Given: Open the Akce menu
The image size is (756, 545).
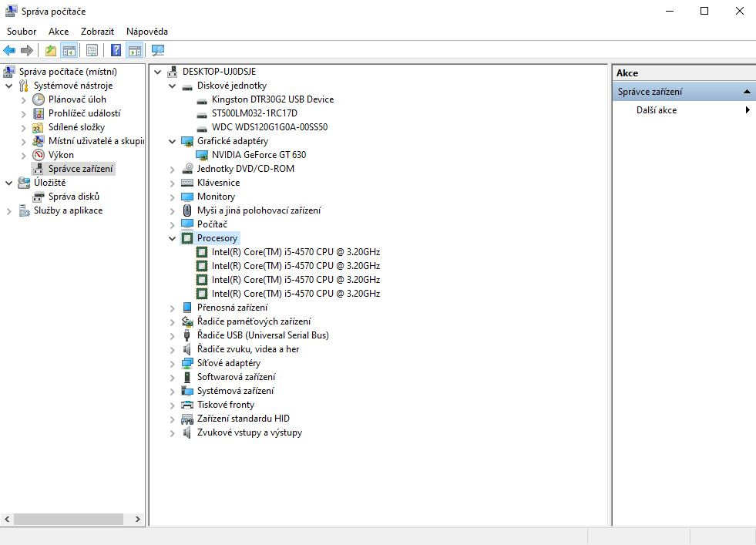Looking at the screenshot, I should 59,32.
